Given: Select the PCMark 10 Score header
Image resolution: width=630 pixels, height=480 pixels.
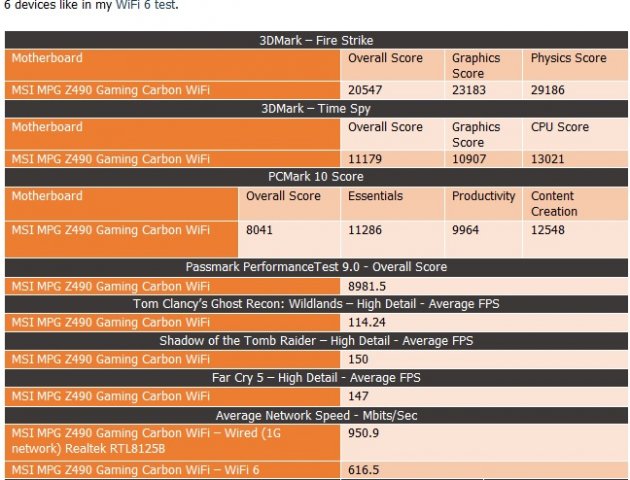Looking at the screenshot, I should tap(316, 176).
